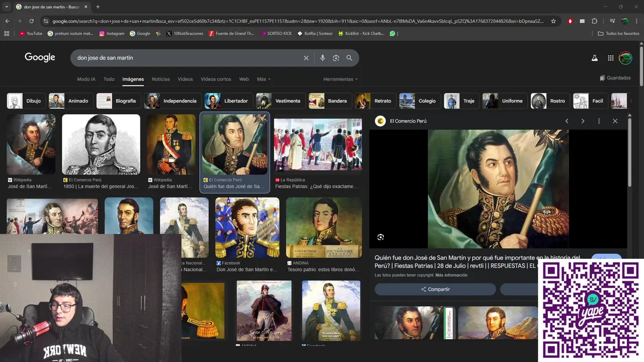The width and height of the screenshot is (644, 362).
Task: Open the Chrome apps grid in the bookmarks bar
Action: (7, 34)
